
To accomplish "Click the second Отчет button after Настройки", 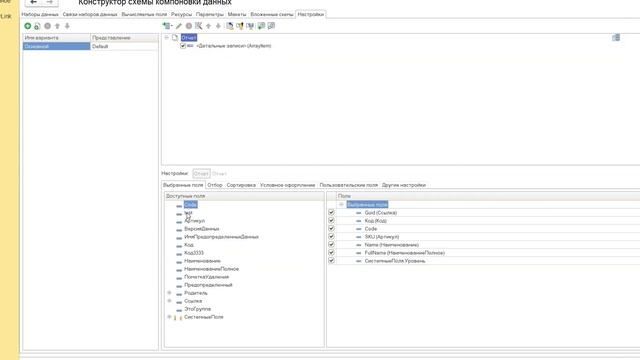I will pyautogui.click(x=219, y=173).
